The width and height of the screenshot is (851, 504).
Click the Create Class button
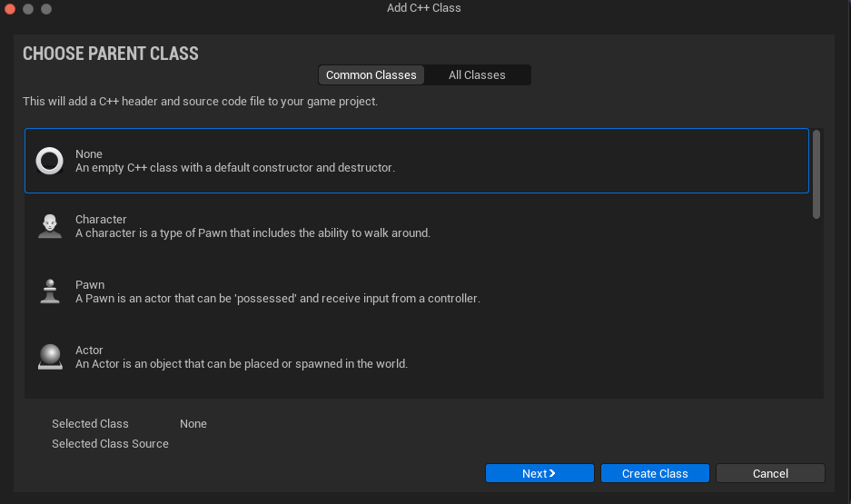click(655, 473)
